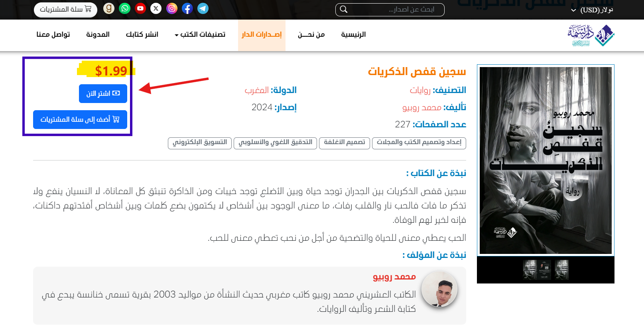This screenshot has height=325, width=644.
Task: Open the Facebook icon
Action: (187, 8)
